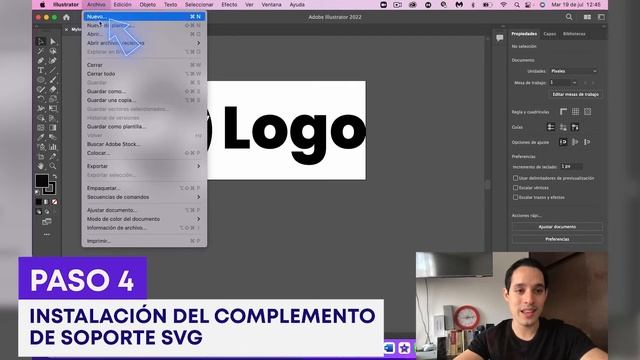The width and height of the screenshot is (640, 360).
Task: Toggle first Guías visibility button
Action: pos(551,127)
